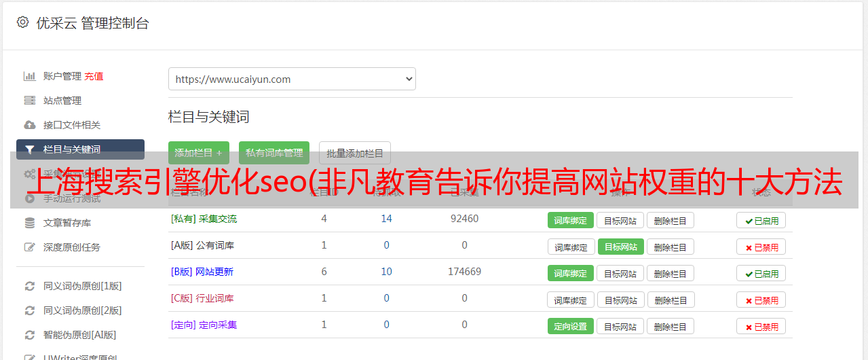The height and width of the screenshot is (360, 868).
Task: Click 目标网站 in the 定向采集 row
Action: point(620,326)
